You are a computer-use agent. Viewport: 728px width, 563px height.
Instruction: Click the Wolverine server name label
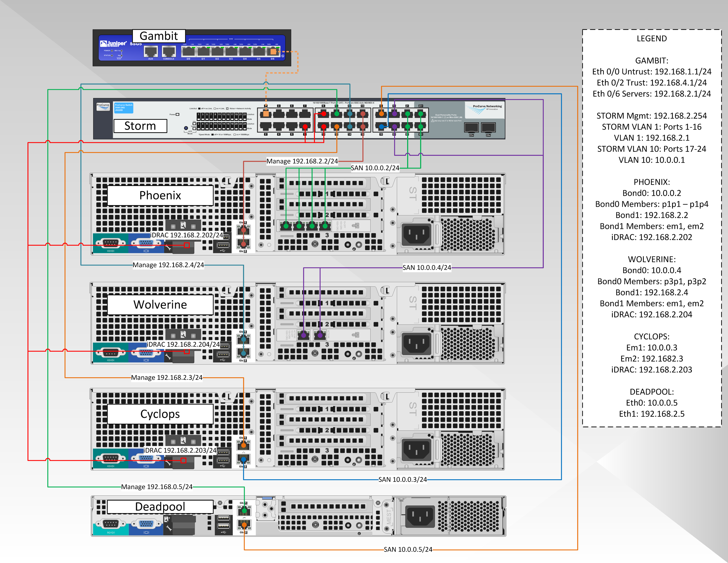tap(160, 304)
